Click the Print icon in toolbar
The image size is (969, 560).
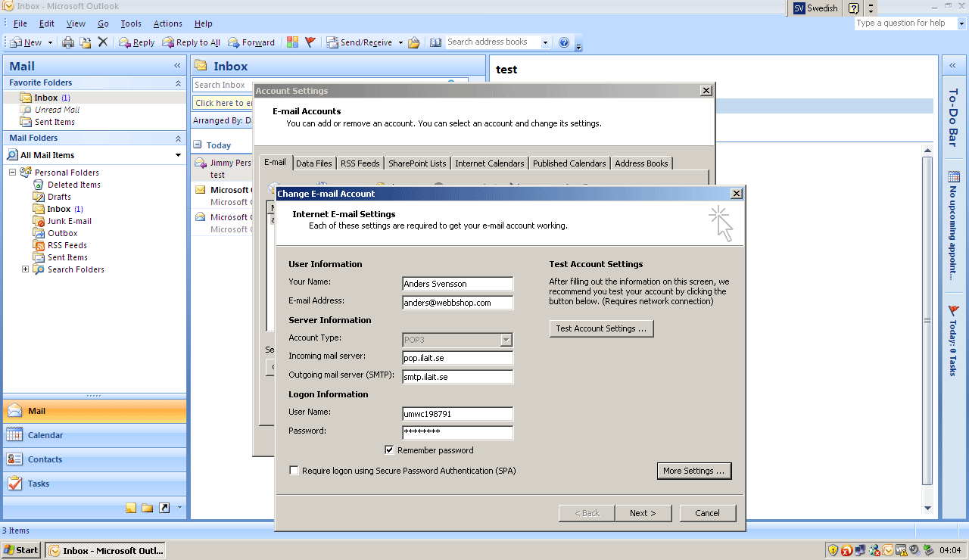coord(68,42)
